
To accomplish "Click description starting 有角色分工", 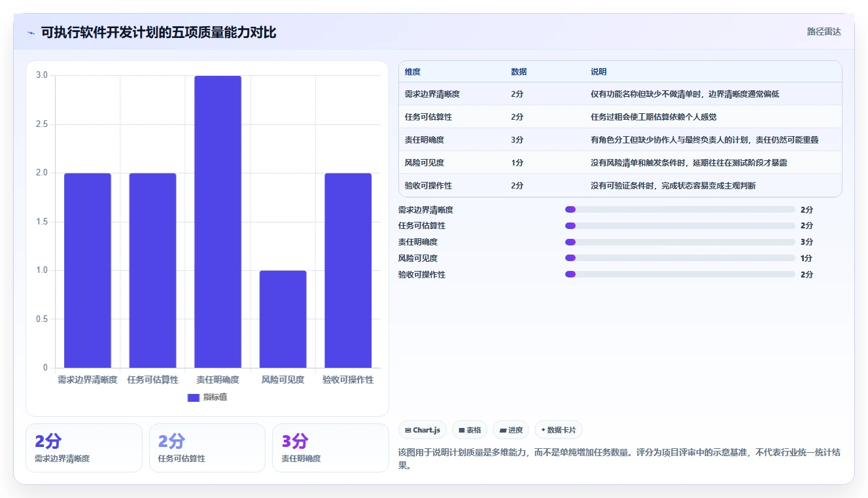I will pos(705,140).
